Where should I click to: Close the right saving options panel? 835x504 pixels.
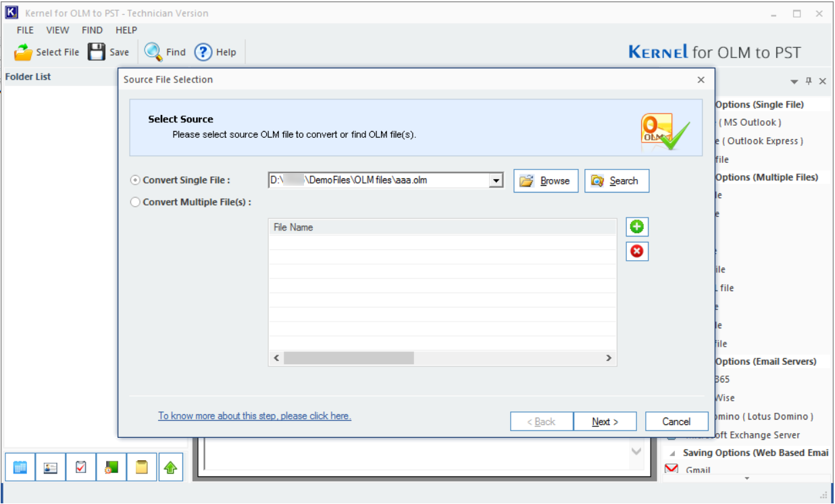(822, 81)
